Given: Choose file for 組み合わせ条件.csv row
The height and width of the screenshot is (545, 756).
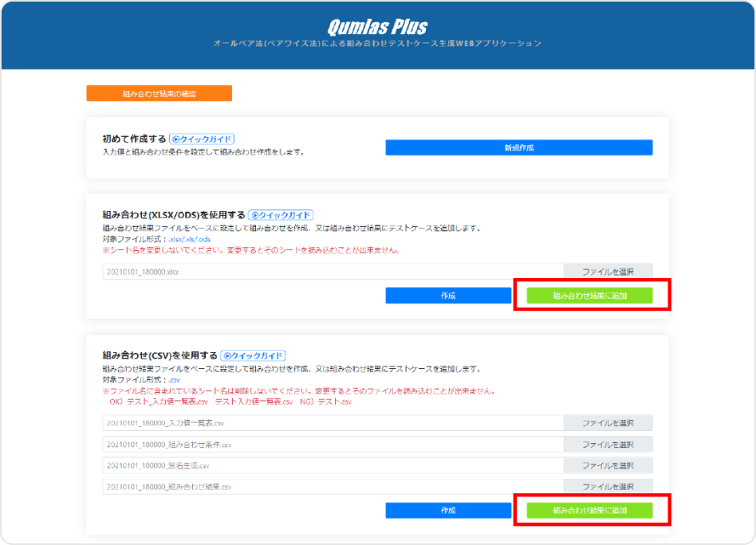Looking at the screenshot, I should pos(608,445).
